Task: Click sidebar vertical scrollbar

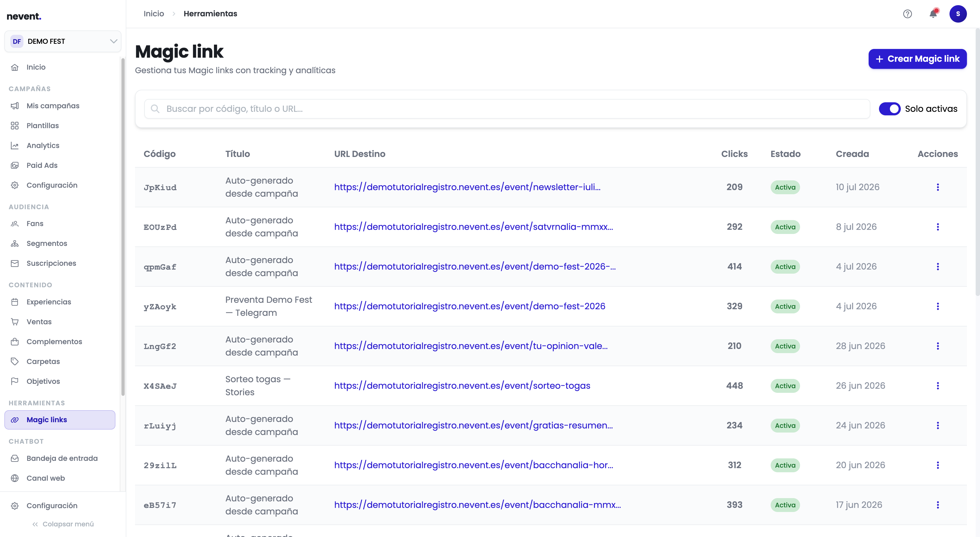Action: pos(123,227)
